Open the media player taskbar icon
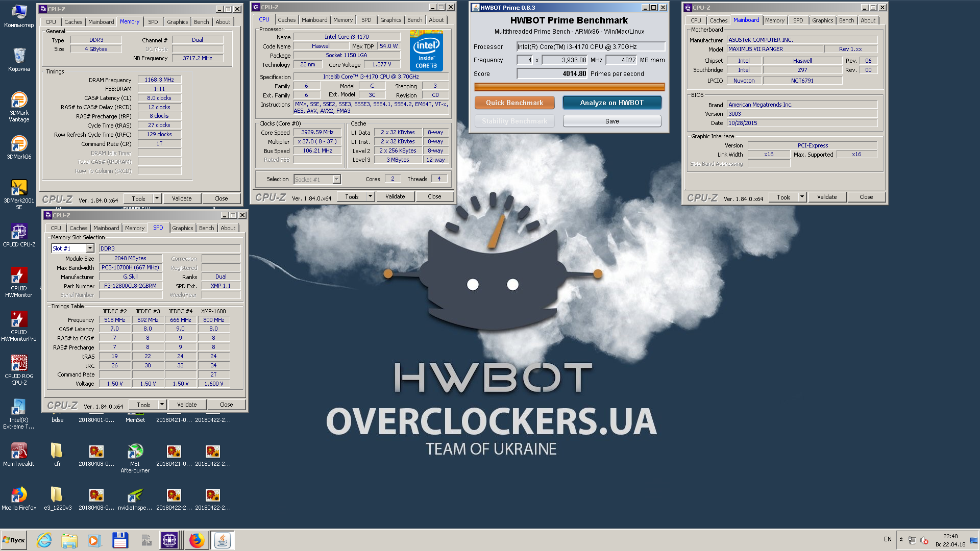 [94, 540]
